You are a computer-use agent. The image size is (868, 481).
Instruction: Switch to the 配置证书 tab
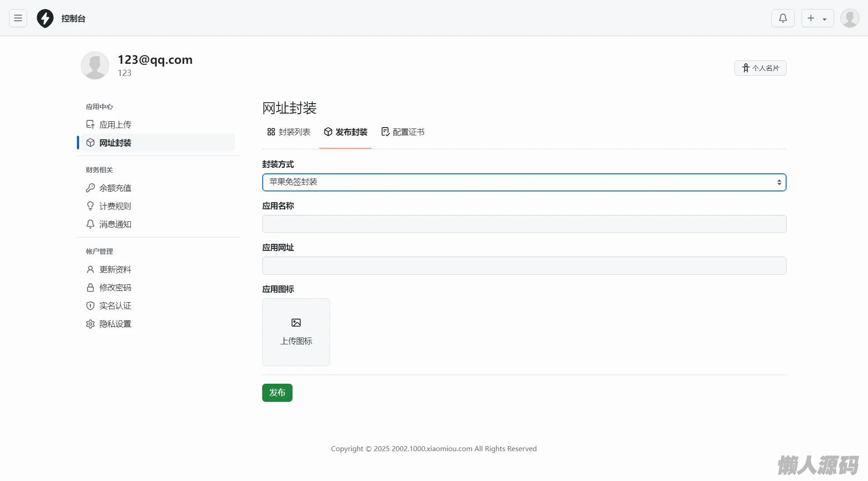coord(403,132)
